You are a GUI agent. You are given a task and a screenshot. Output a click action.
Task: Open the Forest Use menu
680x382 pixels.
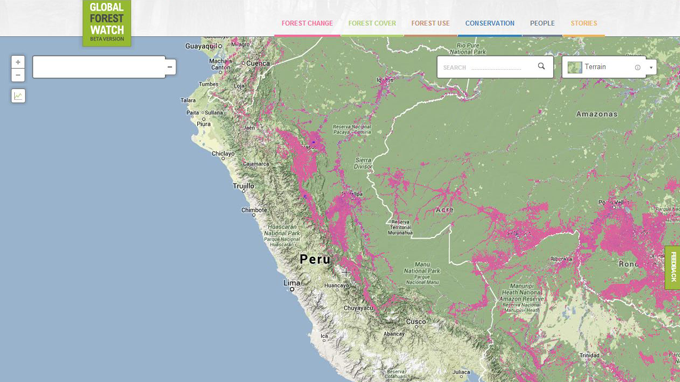tap(430, 23)
